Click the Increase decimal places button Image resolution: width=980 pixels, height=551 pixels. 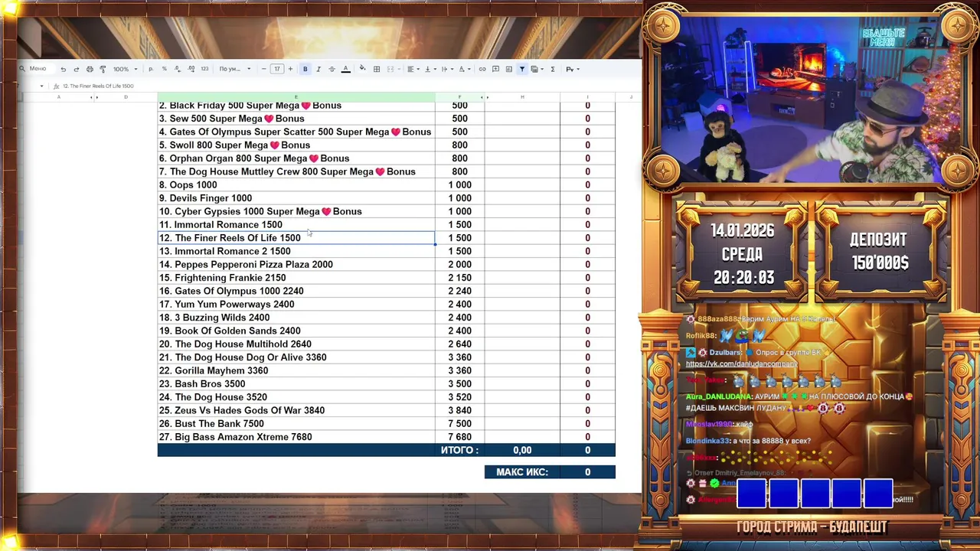[191, 69]
